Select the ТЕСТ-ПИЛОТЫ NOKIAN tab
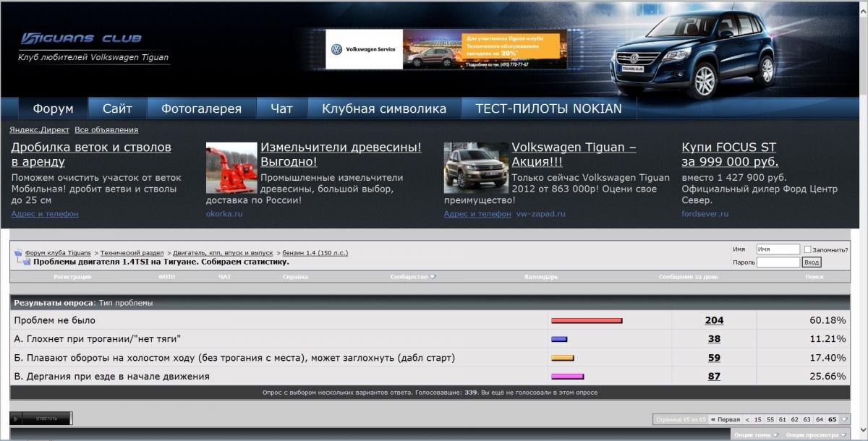 tap(548, 108)
